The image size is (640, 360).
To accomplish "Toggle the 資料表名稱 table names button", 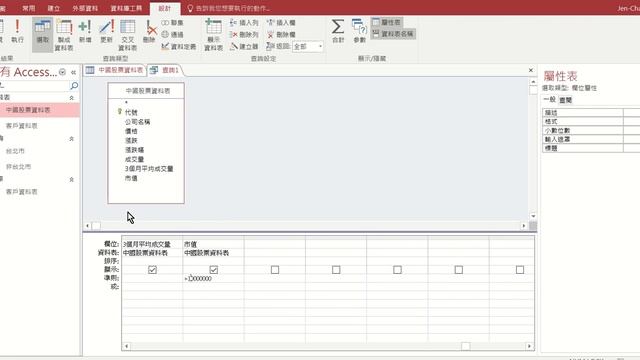I will 393,34.
